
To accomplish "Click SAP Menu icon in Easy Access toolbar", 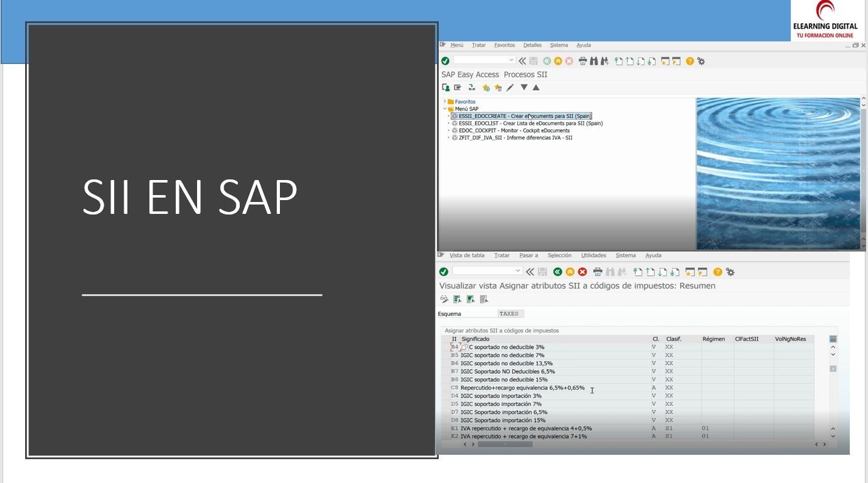I will click(458, 88).
